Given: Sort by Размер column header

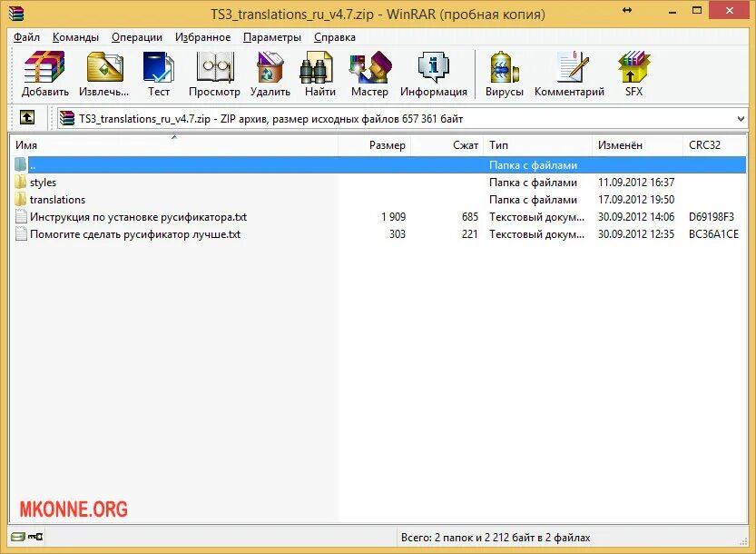Looking at the screenshot, I should point(374,144).
